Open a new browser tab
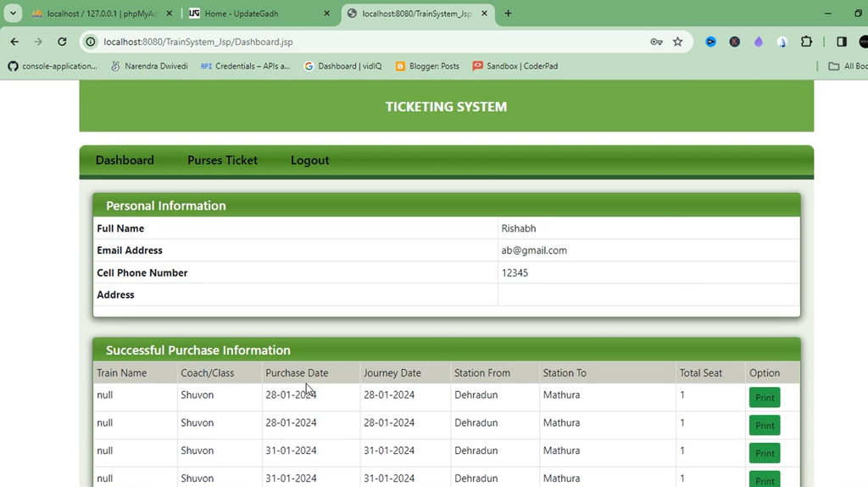Screen dimensions: 868x487 [x=509, y=14]
